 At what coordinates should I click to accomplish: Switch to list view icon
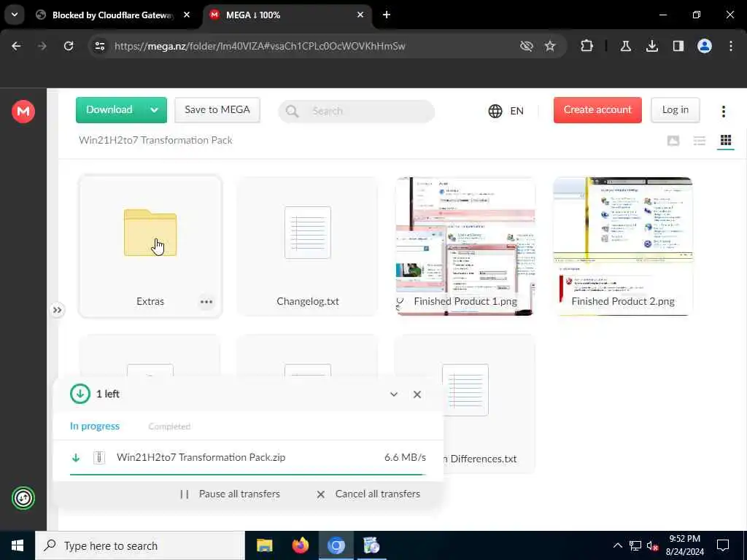click(700, 141)
